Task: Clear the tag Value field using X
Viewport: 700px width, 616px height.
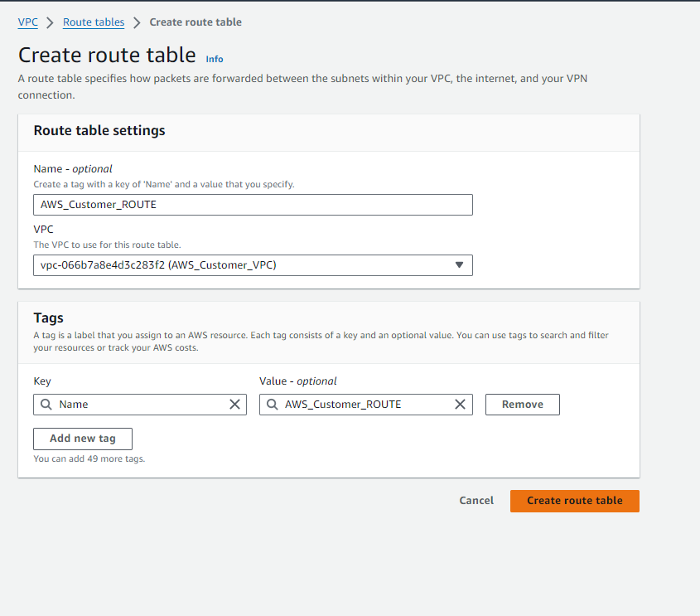Action: [460, 405]
